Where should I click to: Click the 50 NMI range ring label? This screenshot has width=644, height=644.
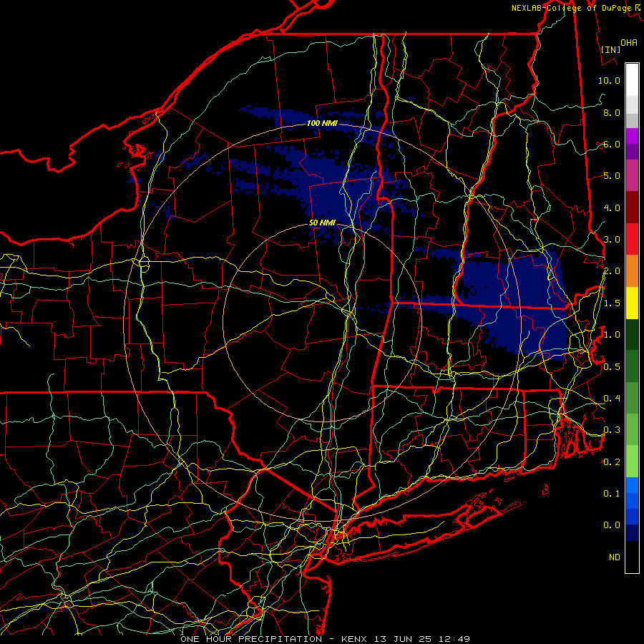click(322, 223)
